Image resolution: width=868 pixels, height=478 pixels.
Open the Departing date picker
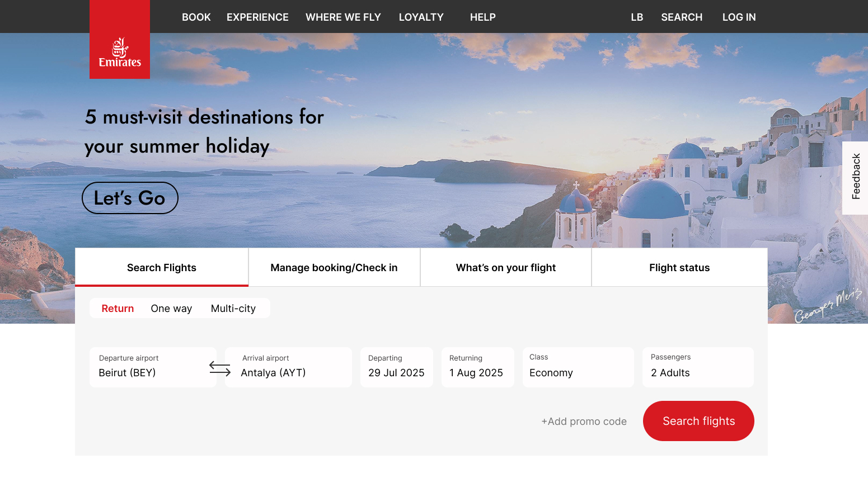tap(396, 367)
